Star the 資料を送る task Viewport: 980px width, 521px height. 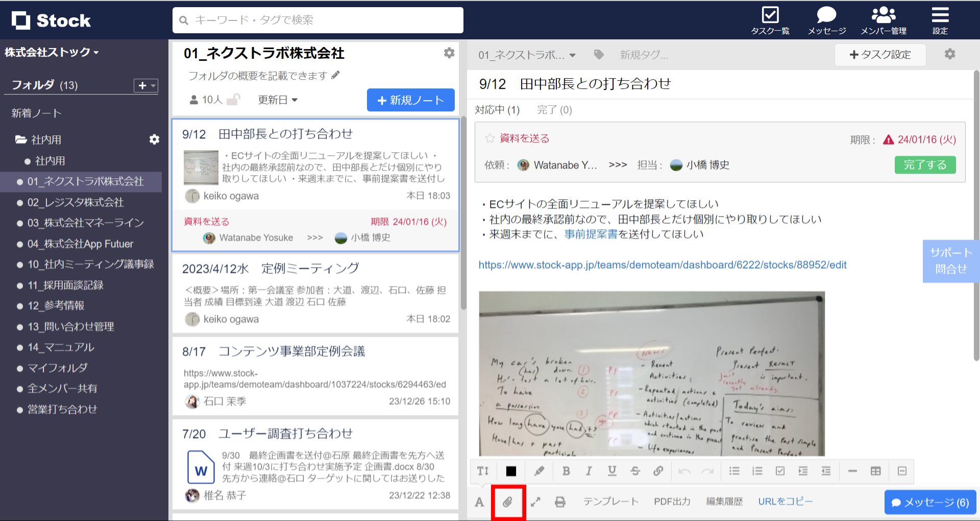point(489,138)
